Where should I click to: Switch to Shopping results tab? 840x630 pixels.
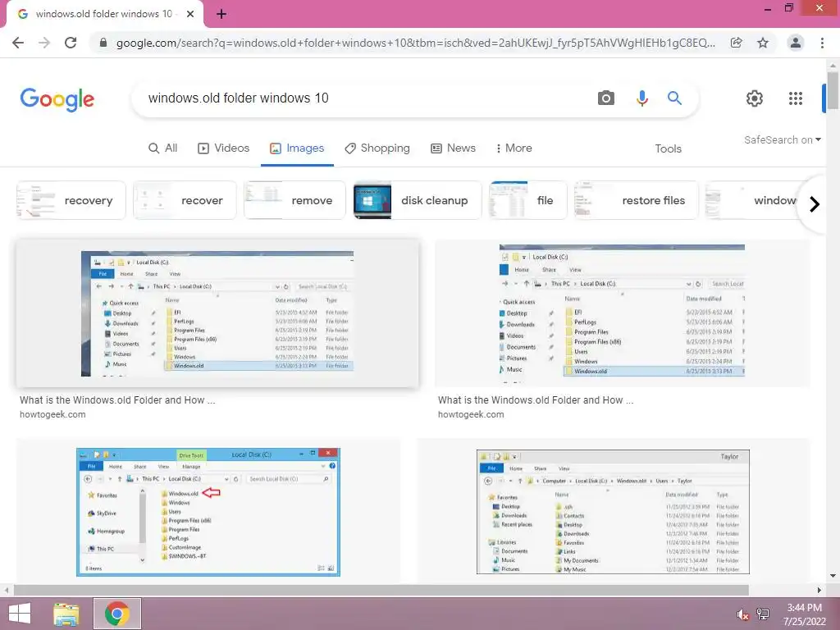(x=377, y=148)
